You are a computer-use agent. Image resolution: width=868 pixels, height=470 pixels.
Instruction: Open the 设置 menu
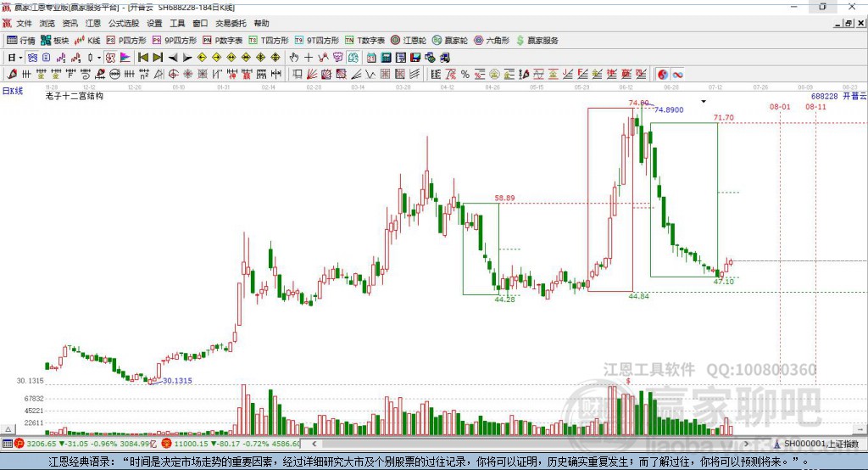(x=154, y=23)
